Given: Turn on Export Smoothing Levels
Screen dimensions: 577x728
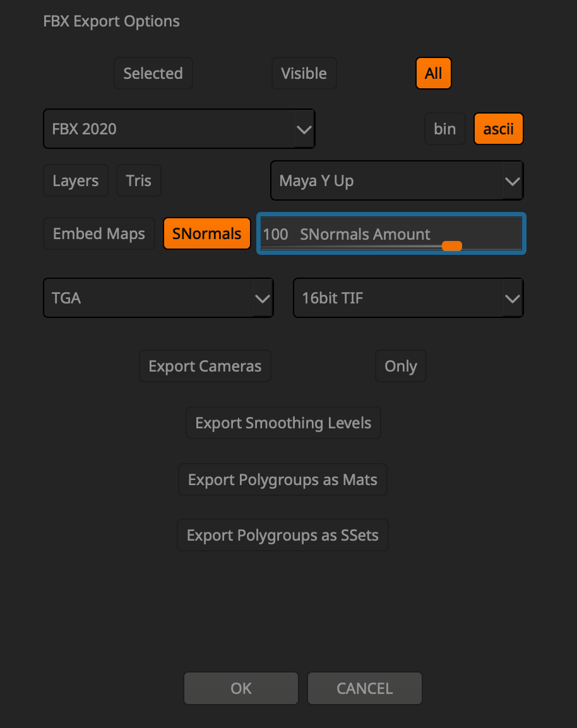Looking at the screenshot, I should pos(283,423).
